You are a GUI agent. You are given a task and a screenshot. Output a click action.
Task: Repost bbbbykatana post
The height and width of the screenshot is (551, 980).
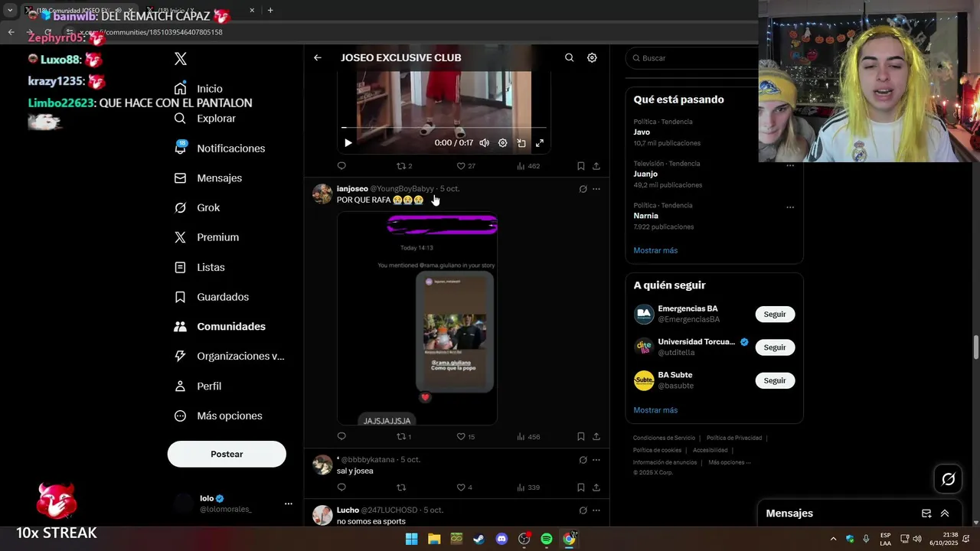(401, 487)
